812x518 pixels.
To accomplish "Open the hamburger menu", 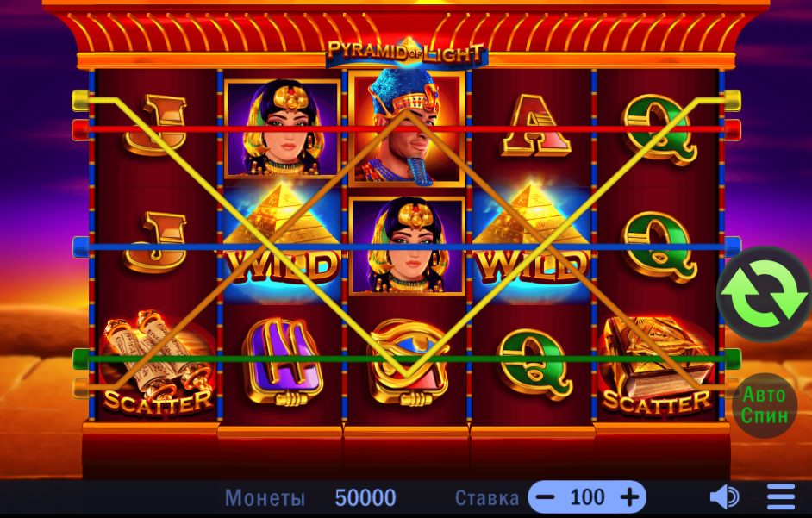I will pyautogui.click(x=780, y=497).
